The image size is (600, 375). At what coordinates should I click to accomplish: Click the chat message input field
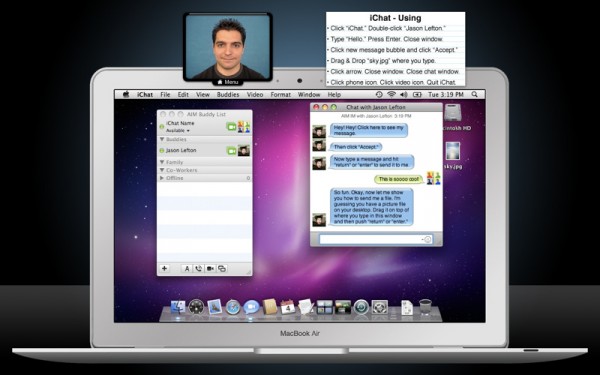376,240
